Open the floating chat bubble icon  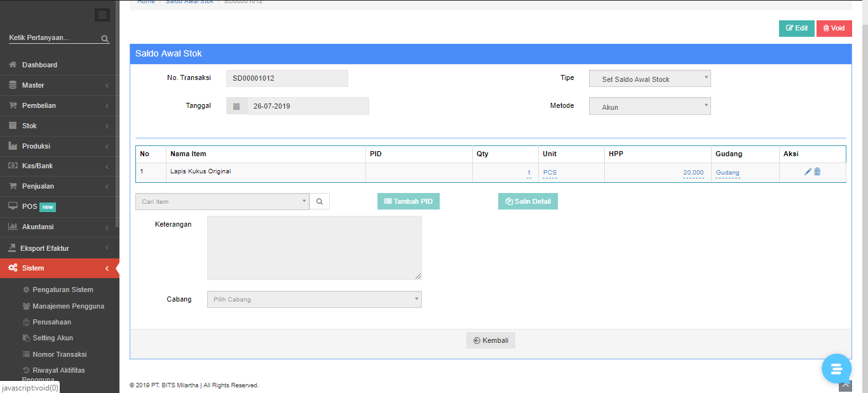click(x=836, y=369)
